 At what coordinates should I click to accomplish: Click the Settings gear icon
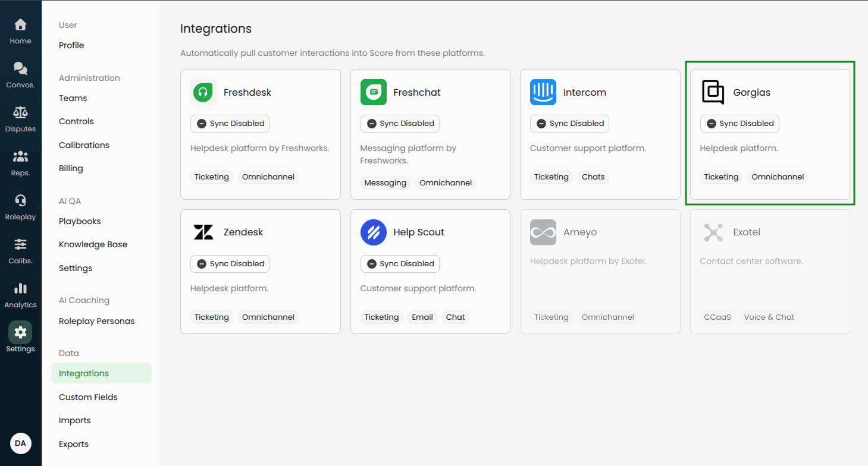tap(20, 332)
